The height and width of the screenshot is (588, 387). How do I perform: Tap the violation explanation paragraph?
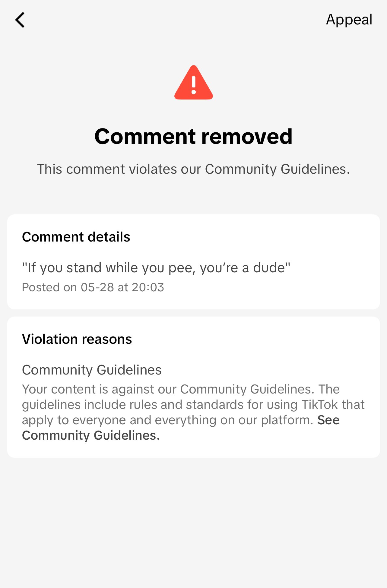coord(193,412)
